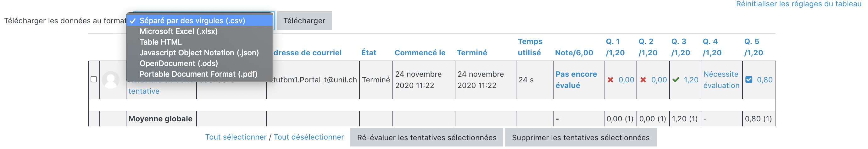
Task: Open Réinitialiser les réglages du tableau link
Action: pos(798,4)
